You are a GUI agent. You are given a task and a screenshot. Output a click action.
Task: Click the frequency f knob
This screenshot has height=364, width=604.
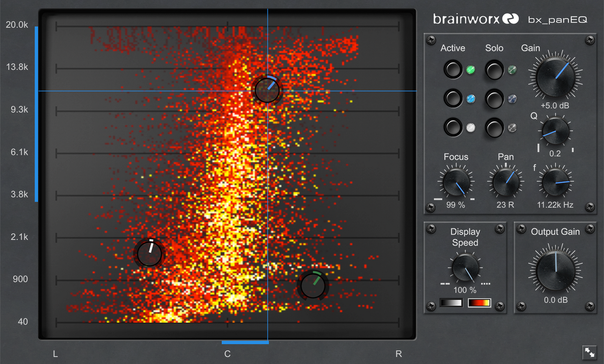tap(555, 182)
